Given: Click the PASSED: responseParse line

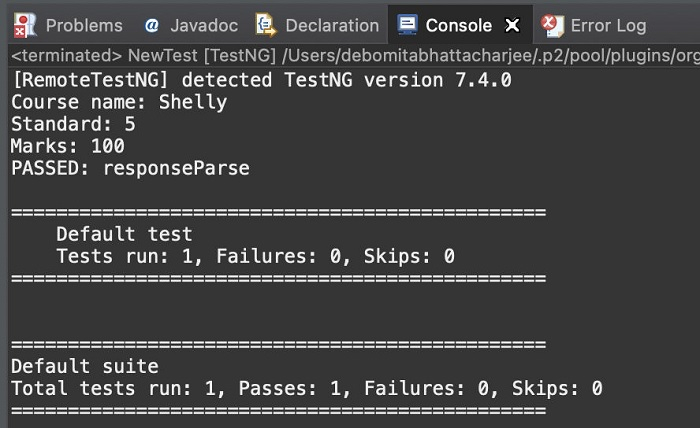Looking at the screenshot, I should coord(130,168).
